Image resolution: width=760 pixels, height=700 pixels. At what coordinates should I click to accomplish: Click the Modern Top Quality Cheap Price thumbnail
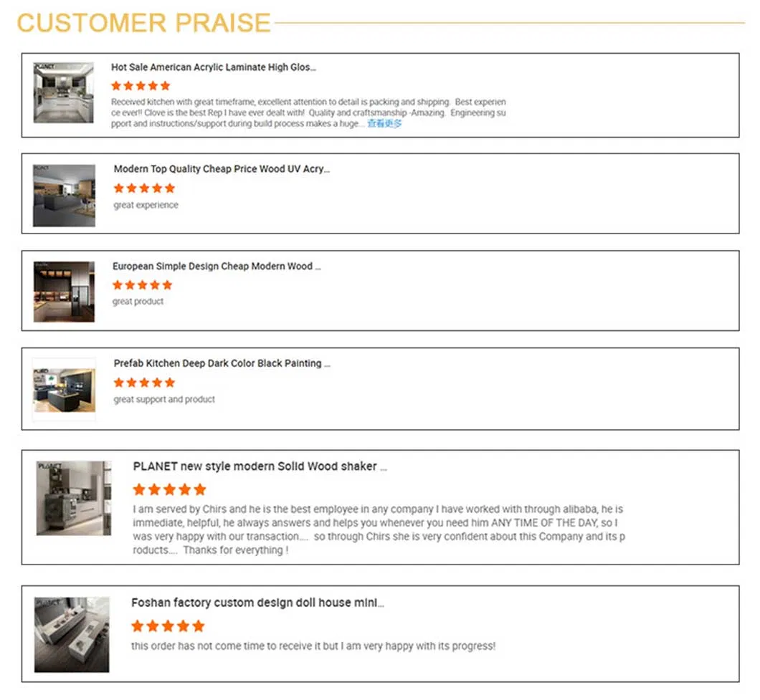pyautogui.click(x=64, y=195)
